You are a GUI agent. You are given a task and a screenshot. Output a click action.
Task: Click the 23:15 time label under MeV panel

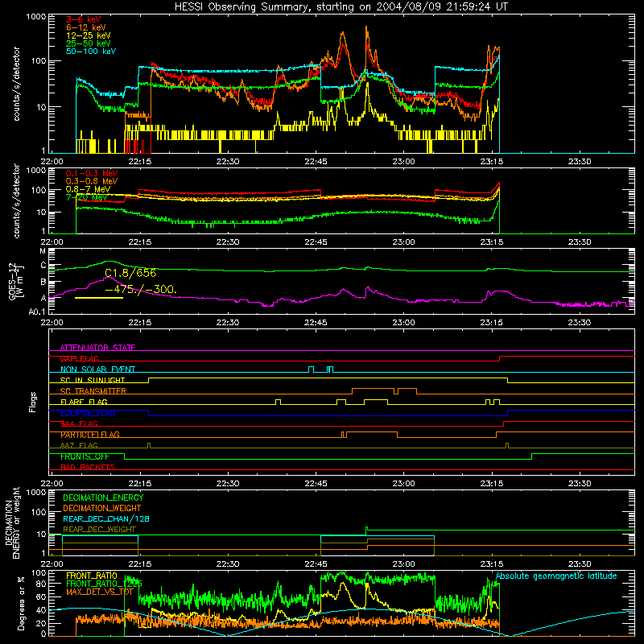(x=492, y=242)
